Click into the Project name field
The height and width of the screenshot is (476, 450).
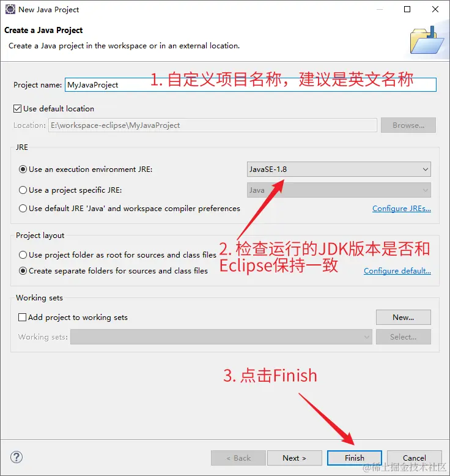251,84
